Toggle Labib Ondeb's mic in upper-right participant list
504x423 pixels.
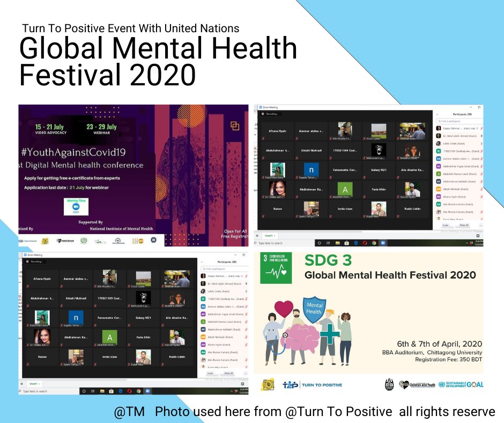pyautogui.click(x=481, y=143)
